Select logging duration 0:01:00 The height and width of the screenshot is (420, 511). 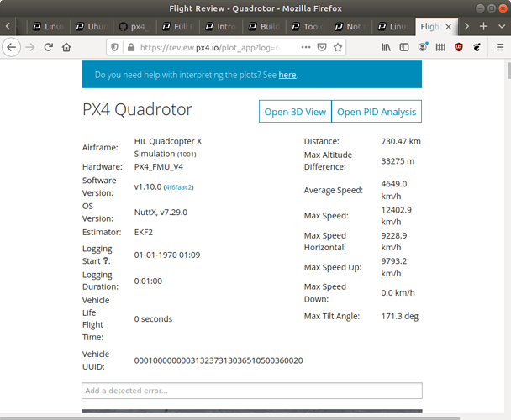point(148,281)
